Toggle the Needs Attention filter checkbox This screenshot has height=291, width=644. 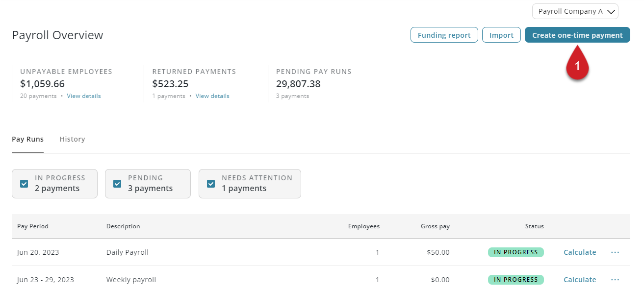(211, 184)
